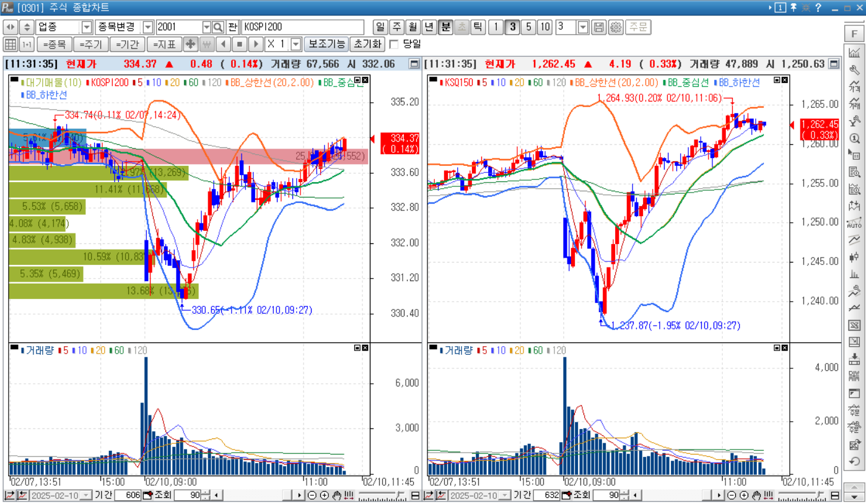Screen dimensions: 866x504
Task: Open the =종목 menu
Action: pos(54,45)
